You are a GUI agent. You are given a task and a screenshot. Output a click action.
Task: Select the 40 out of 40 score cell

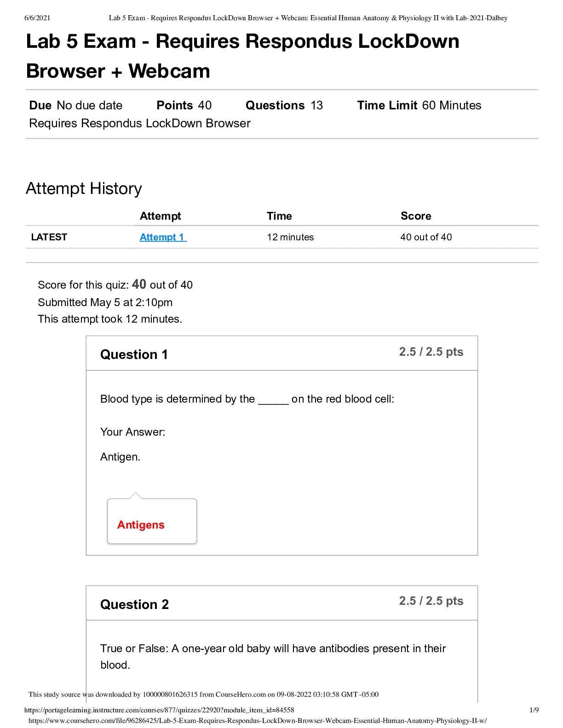[426, 237]
